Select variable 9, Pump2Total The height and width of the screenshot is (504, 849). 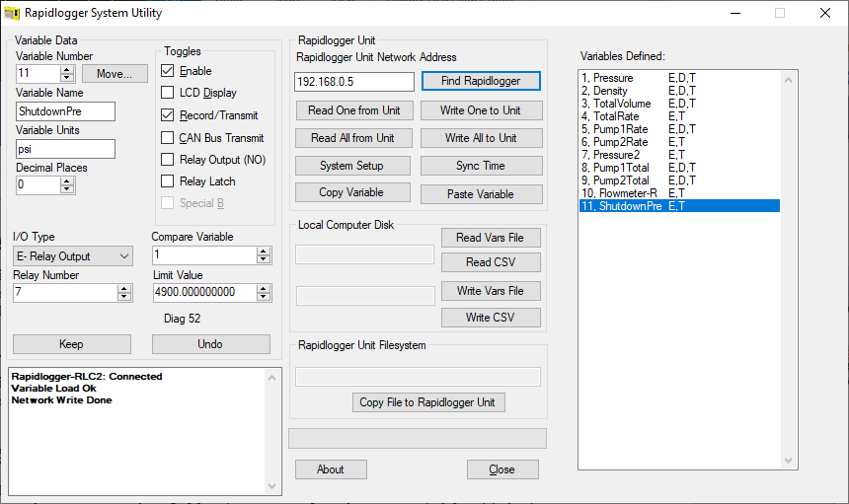pyautogui.click(x=679, y=180)
